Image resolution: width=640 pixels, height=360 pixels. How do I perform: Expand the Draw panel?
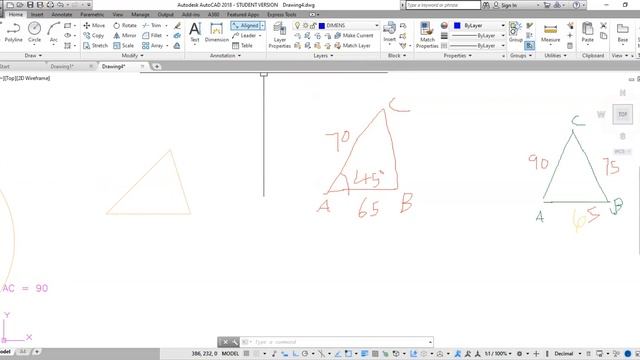pyautogui.click(x=33, y=56)
